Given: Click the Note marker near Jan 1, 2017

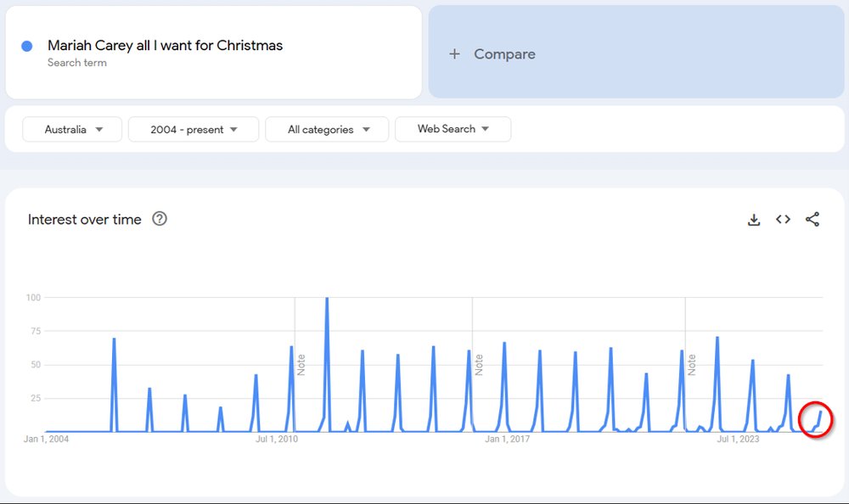Looking at the screenshot, I should (479, 365).
